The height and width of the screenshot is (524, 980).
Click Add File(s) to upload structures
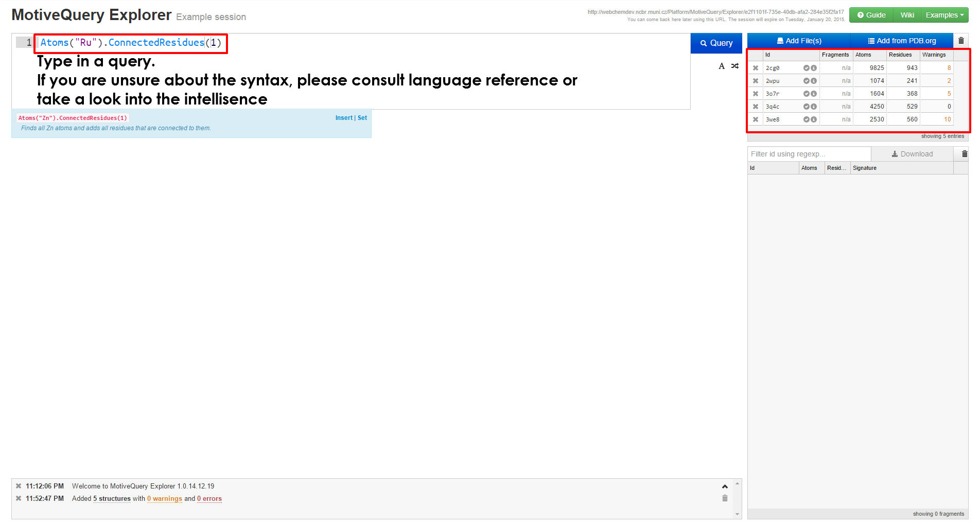pos(799,41)
